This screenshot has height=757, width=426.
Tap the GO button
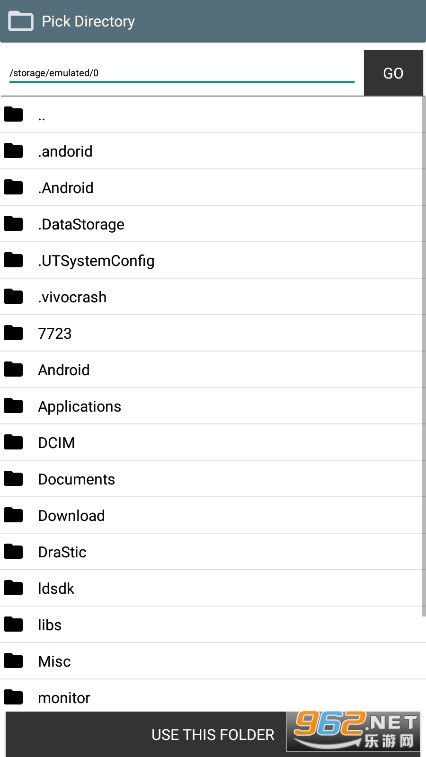click(393, 73)
